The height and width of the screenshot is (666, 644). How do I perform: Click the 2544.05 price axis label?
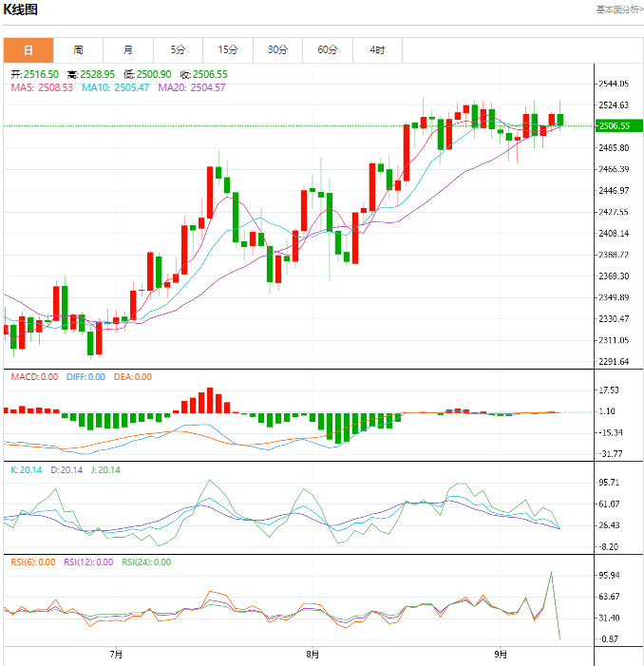[614, 84]
